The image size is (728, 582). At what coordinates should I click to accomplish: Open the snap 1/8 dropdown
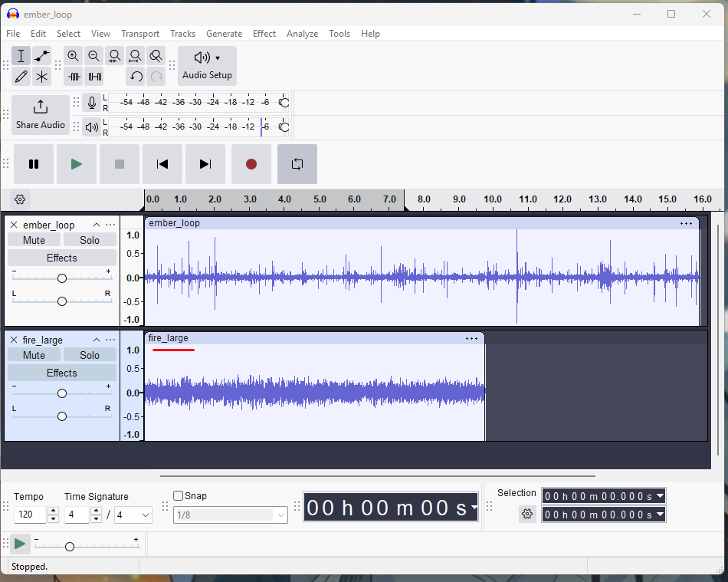[231, 515]
